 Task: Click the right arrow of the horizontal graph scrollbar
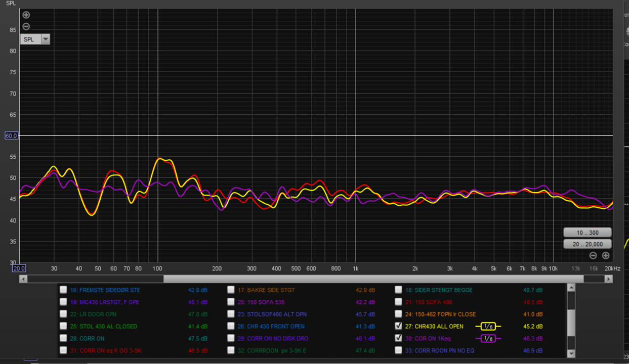click(609, 279)
